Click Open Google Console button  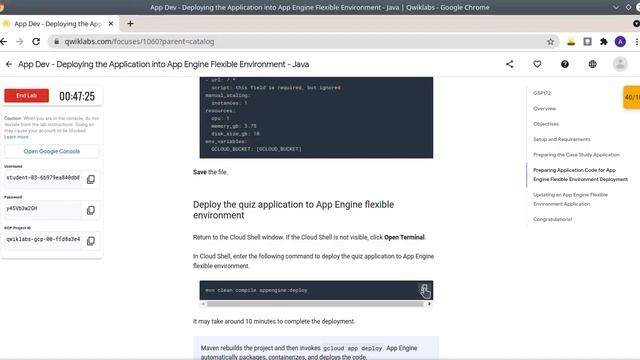(x=52, y=151)
